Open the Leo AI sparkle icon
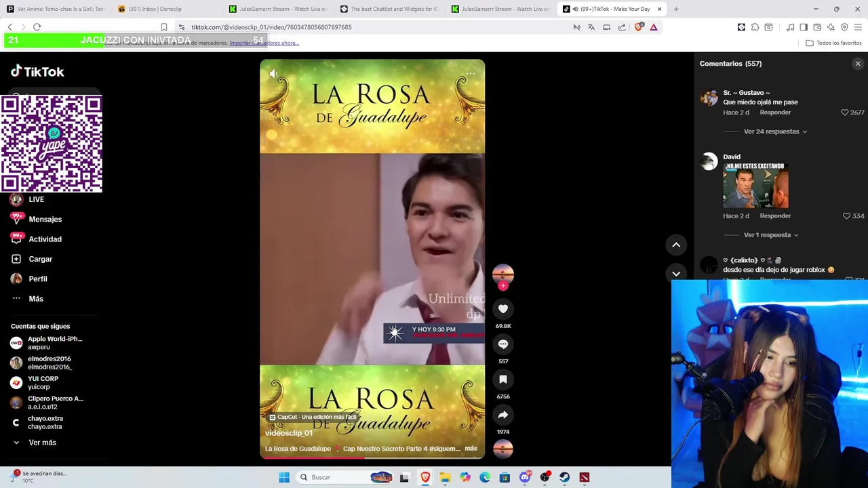This screenshot has height=488, width=868. point(831,27)
